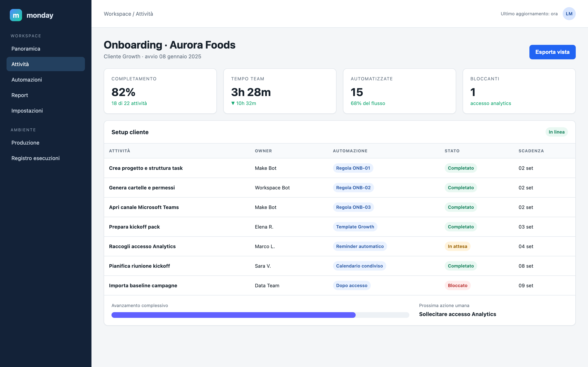588x367 pixels.
Task: Click the overall progress bar
Action: (260, 315)
